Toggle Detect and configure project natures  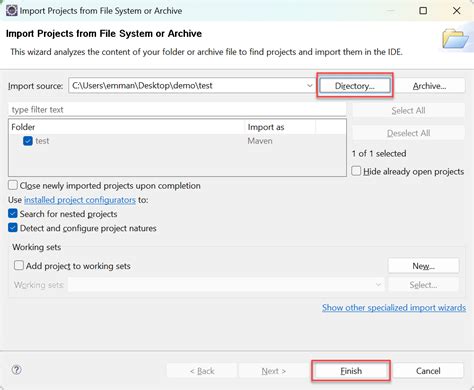(13, 228)
